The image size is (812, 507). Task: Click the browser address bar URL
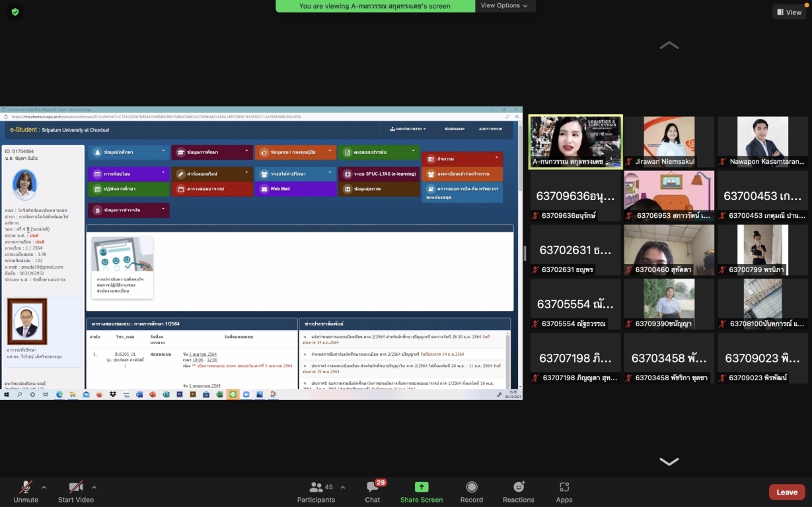(x=157, y=116)
